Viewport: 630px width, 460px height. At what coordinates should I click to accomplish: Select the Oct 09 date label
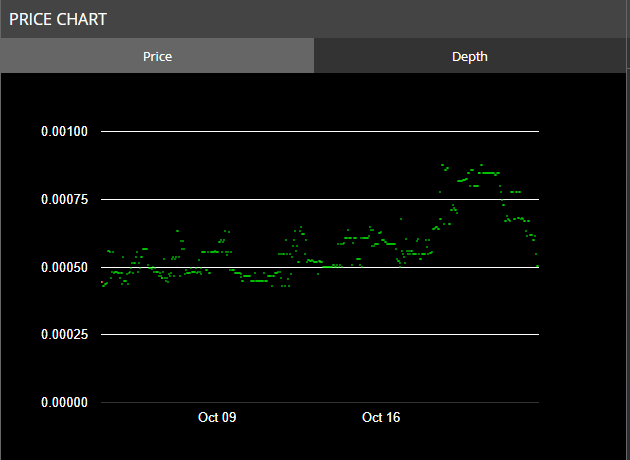pyautogui.click(x=217, y=417)
